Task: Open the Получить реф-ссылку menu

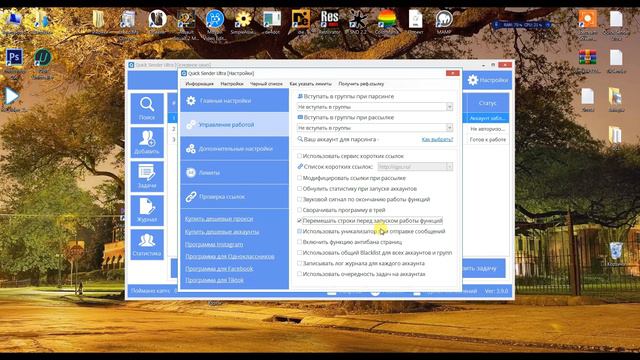Action: coord(361,84)
